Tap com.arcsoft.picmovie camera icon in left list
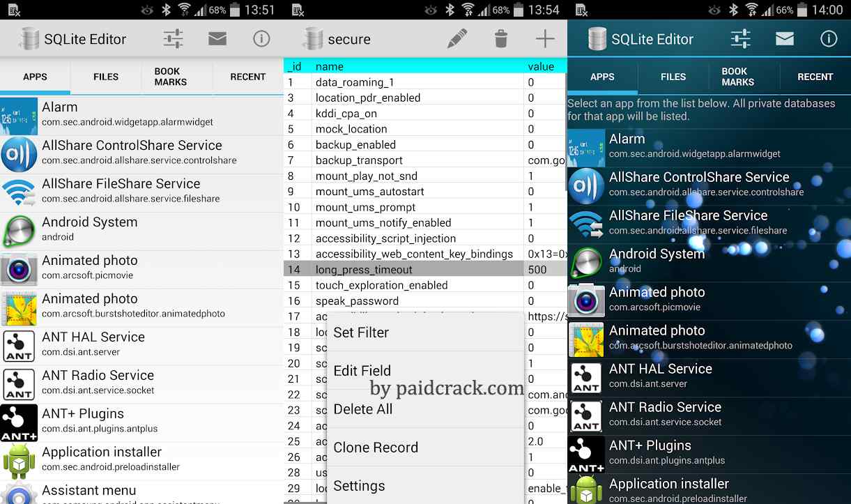Viewport: 851px width, 504px height. click(x=19, y=269)
